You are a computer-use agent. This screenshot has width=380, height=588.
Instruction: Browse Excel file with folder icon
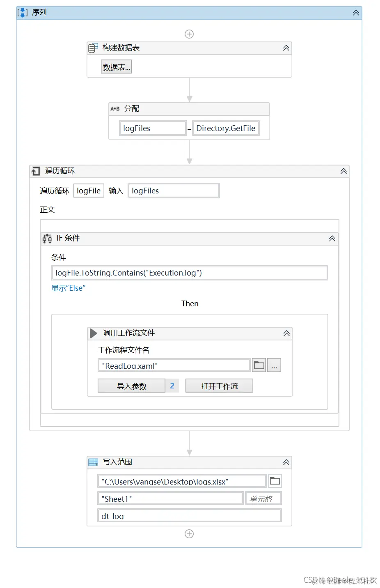coord(275,481)
